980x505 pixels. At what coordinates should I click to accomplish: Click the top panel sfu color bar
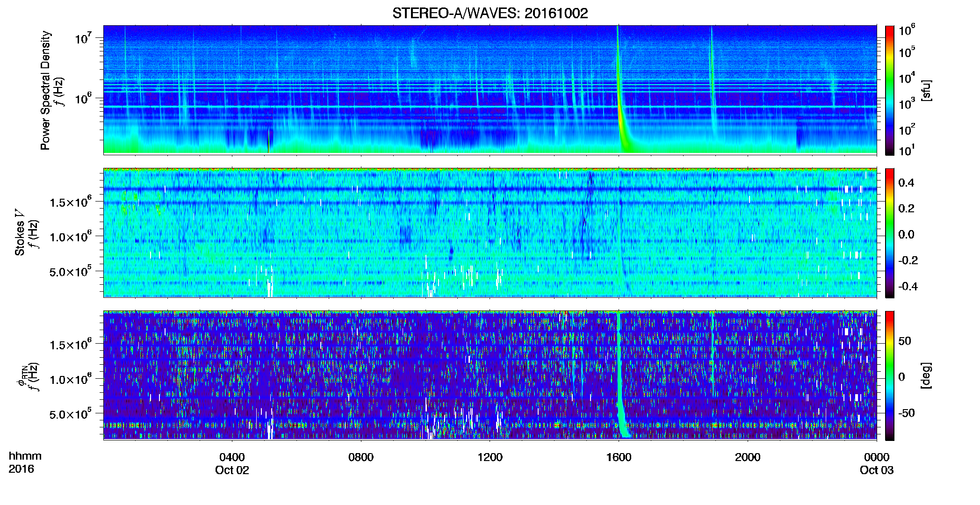[890, 90]
